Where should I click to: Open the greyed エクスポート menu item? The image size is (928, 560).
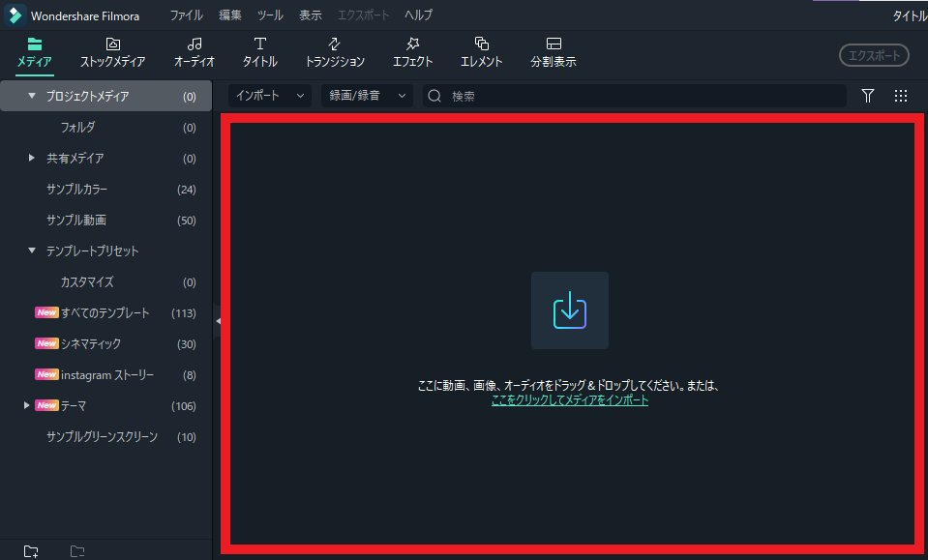[364, 15]
